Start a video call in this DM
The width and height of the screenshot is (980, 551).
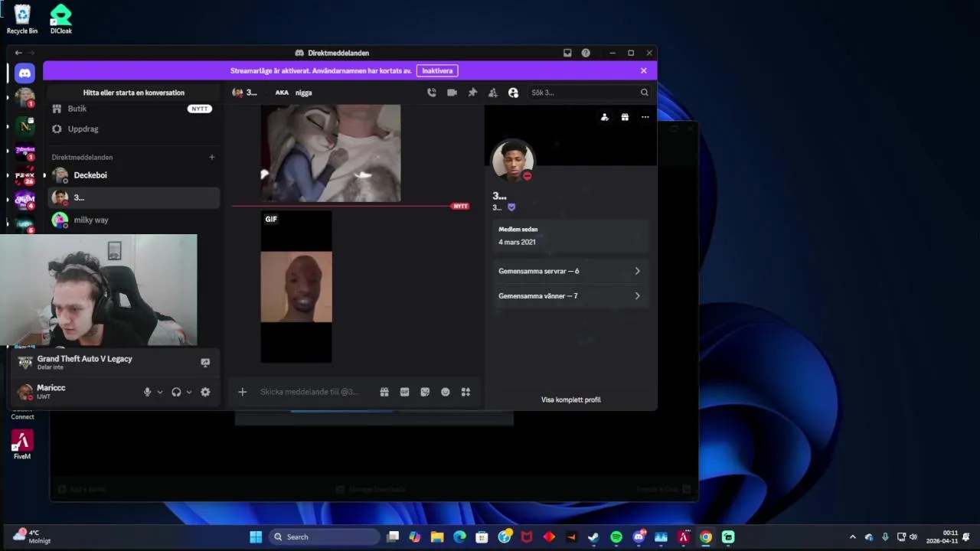pyautogui.click(x=452, y=93)
